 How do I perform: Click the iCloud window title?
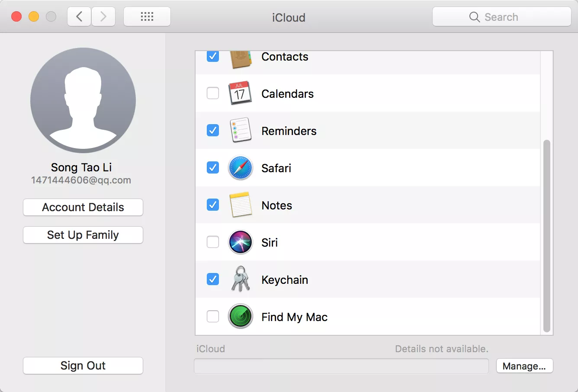(289, 17)
